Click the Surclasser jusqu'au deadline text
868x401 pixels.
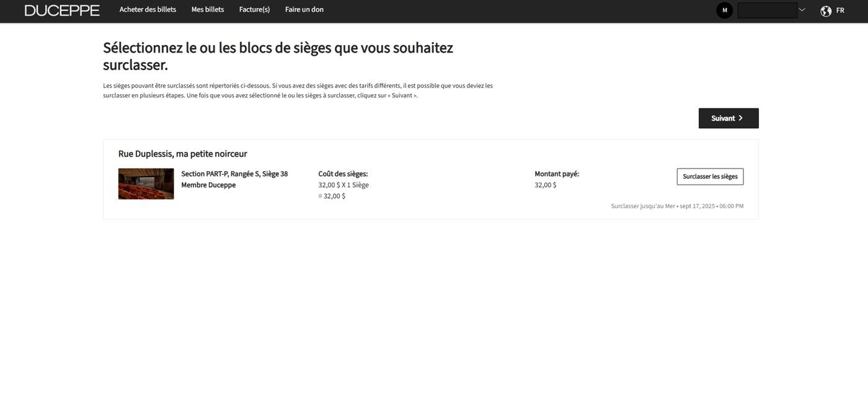[677, 206]
